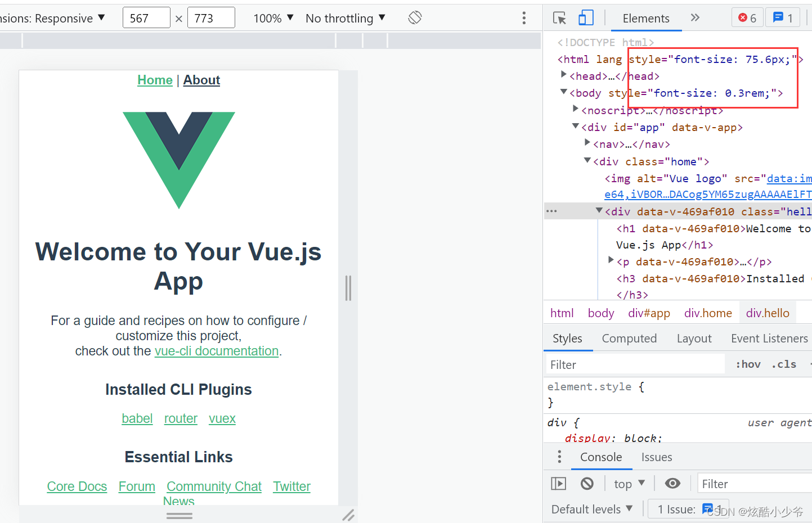Click the Home link in the page

pos(155,80)
